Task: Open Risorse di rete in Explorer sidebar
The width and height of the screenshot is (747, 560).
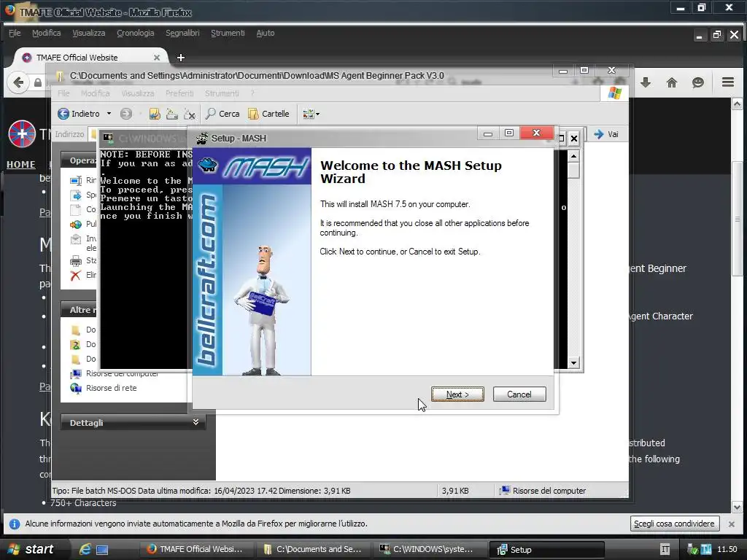Action: (x=111, y=388)
